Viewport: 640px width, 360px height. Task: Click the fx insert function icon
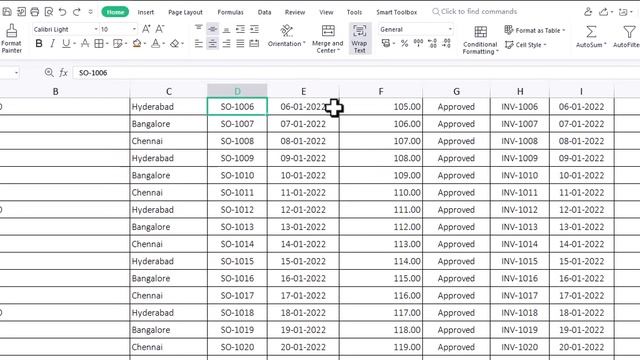63,73
